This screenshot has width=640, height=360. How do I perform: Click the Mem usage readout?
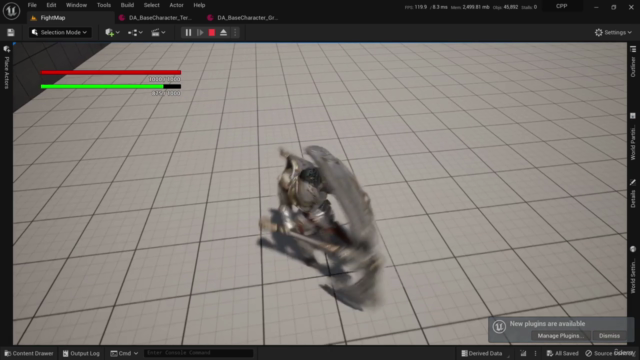pyautogui.click(x=470, y=7)
